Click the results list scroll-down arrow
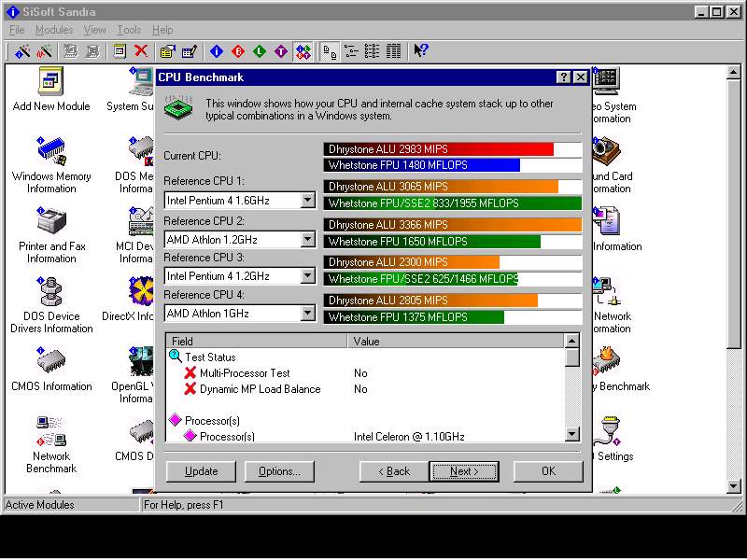Screen dimensions: 747x560 (x=571, y=434)
